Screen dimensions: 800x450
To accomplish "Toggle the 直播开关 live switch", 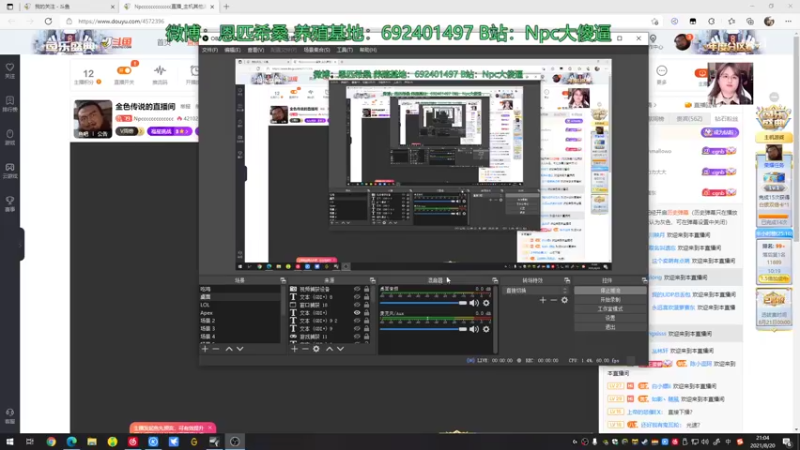I will [124, 74].
